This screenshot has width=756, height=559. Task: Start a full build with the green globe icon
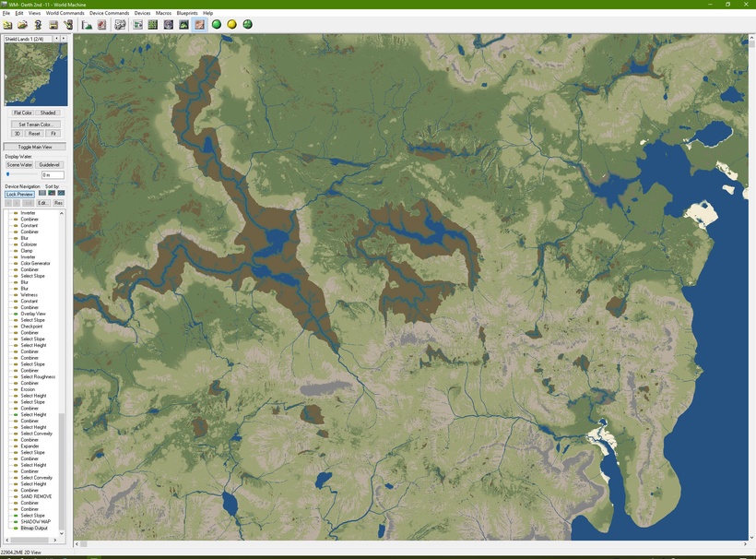(x=216, y=25)
